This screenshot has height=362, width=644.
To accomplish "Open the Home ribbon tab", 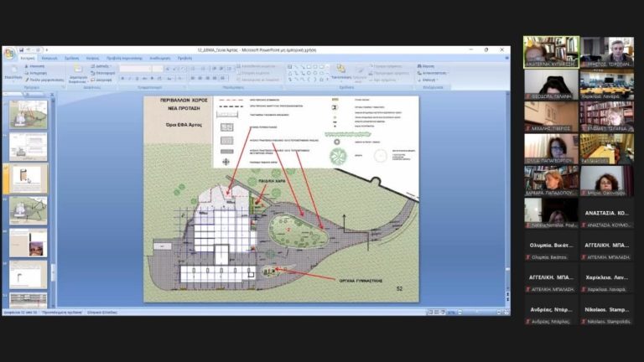I will (27, 58).
